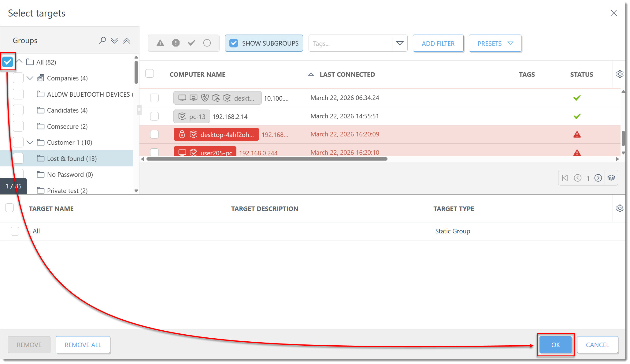This screenshot has width=630, height=364.
Task: Click the Static Group target type text
Action: [453, 231]
